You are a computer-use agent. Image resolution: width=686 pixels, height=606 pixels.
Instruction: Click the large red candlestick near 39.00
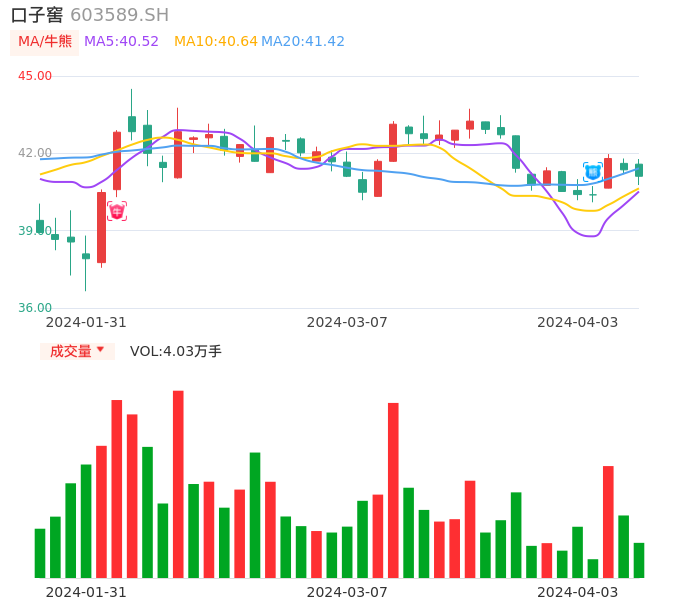(101, 227)
